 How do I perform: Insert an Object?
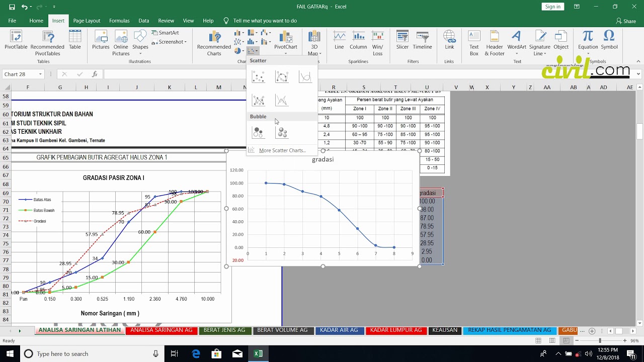click(x=561, y=40)
